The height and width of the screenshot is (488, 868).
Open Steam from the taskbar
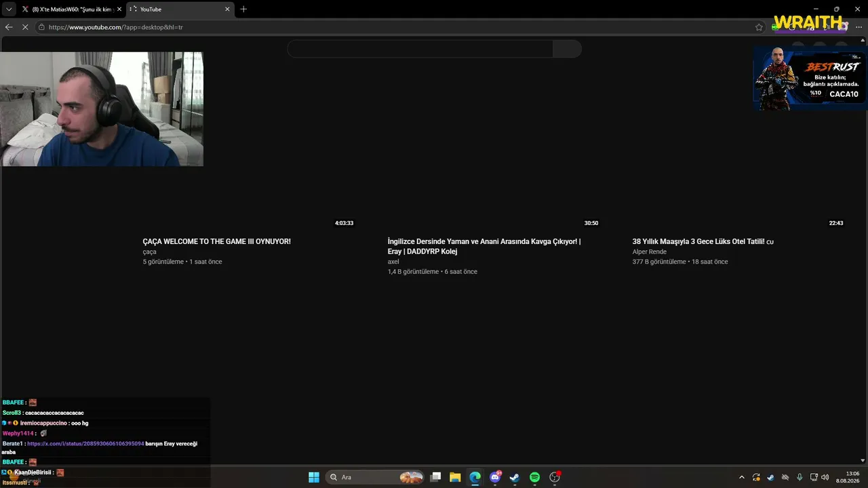tap(515, 477)
